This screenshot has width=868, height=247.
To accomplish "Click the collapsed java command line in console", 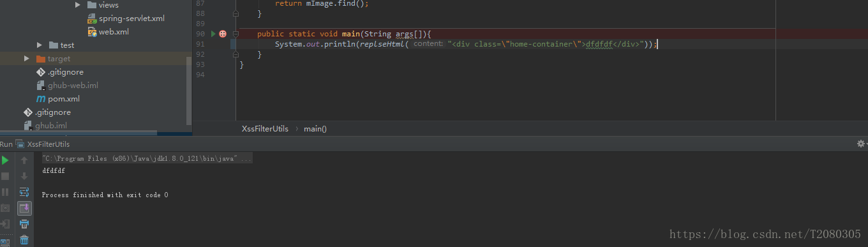I will tap(147, 158).
